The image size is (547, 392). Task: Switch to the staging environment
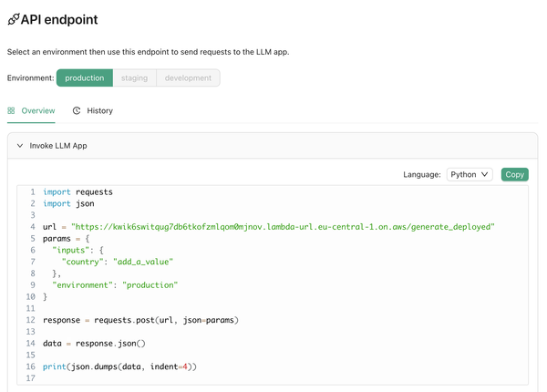[134, 78]
